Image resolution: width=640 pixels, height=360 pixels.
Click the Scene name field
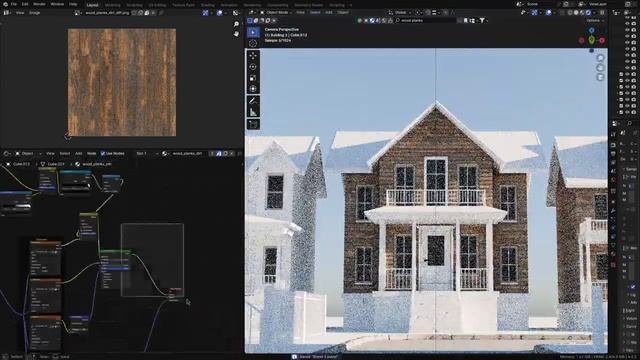tap(540, 4)
